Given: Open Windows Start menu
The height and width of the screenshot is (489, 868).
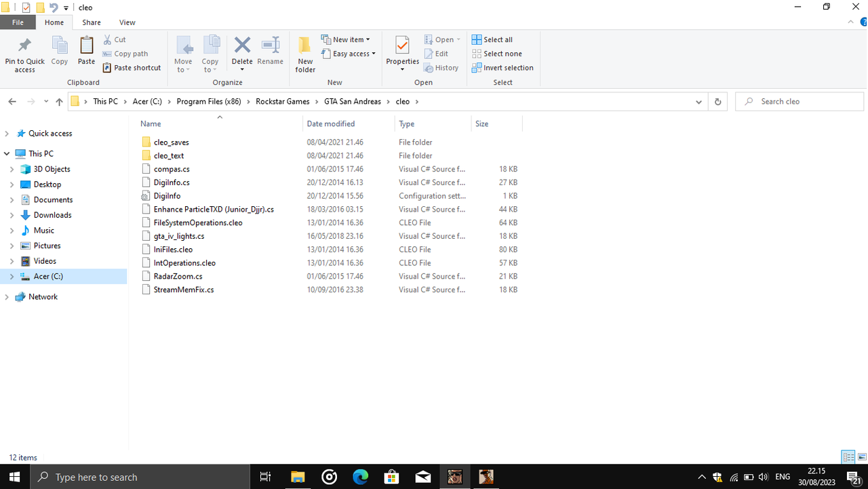Looking at the screenshot, I should coord(14,477).
